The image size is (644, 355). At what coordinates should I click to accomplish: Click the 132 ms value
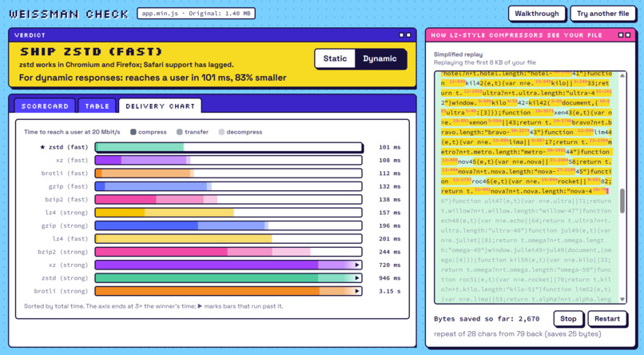tap(390, 186)
